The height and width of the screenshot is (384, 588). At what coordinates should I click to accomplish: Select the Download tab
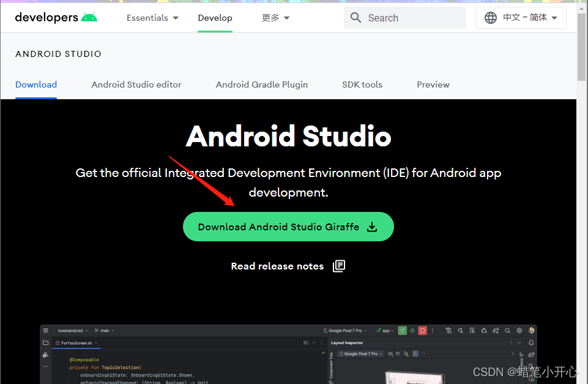[x=36, y=85]
